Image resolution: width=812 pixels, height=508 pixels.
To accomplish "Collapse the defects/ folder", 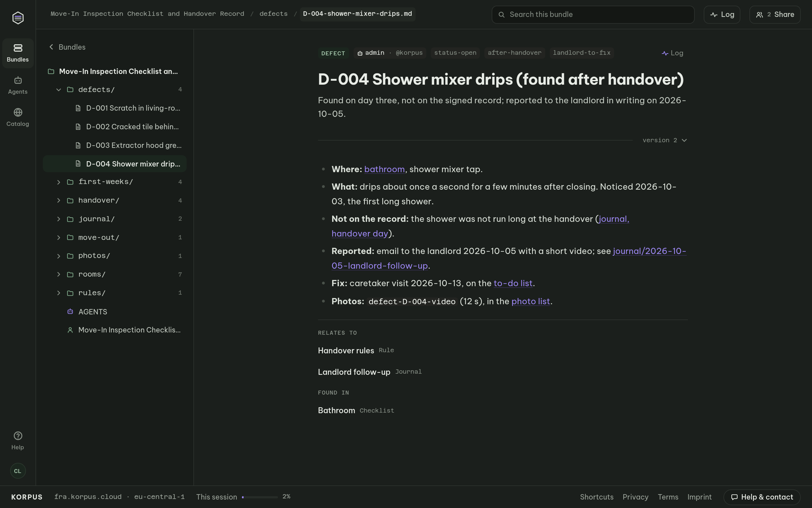I will [59, 90].
